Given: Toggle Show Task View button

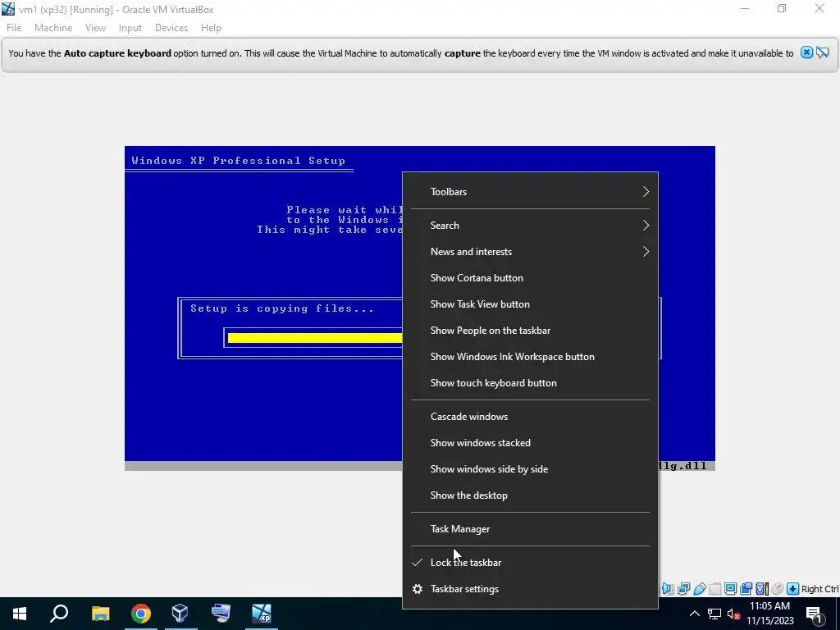Looking at the screenshot, I should (530, 304).
